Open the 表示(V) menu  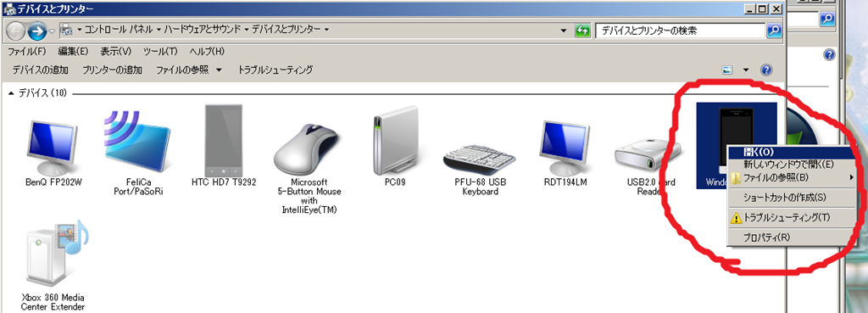click(x=115, y=52)
